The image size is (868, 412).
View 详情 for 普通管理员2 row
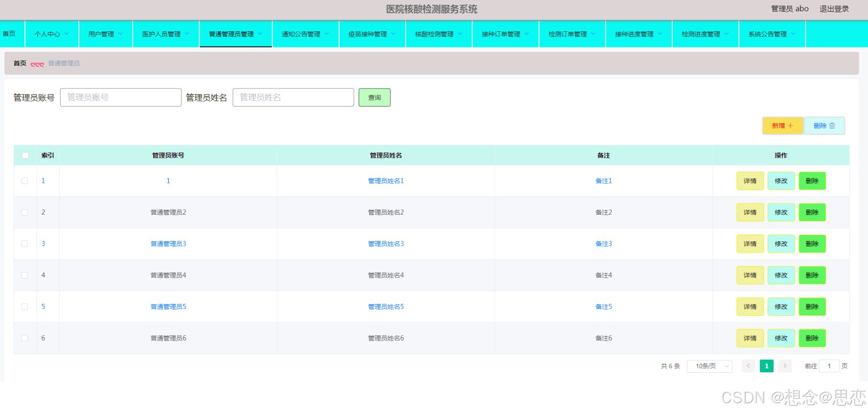tap(750, 212)
